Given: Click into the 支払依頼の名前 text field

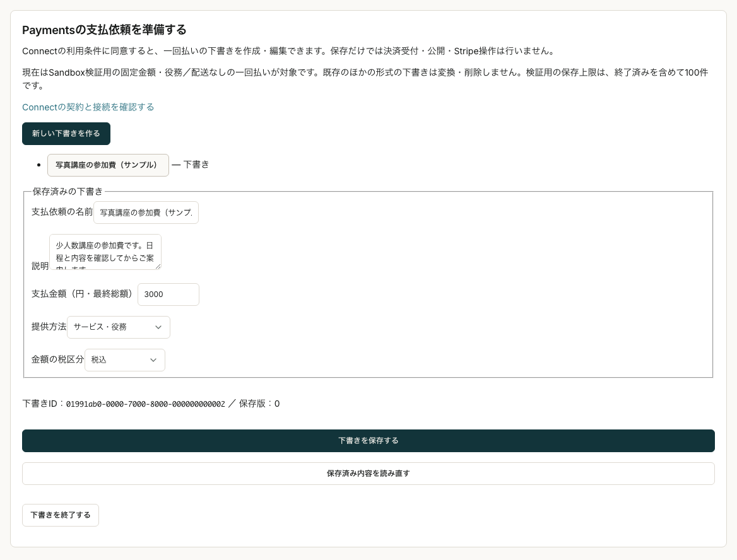Looking at the screenshot, I should coord(146,213).
